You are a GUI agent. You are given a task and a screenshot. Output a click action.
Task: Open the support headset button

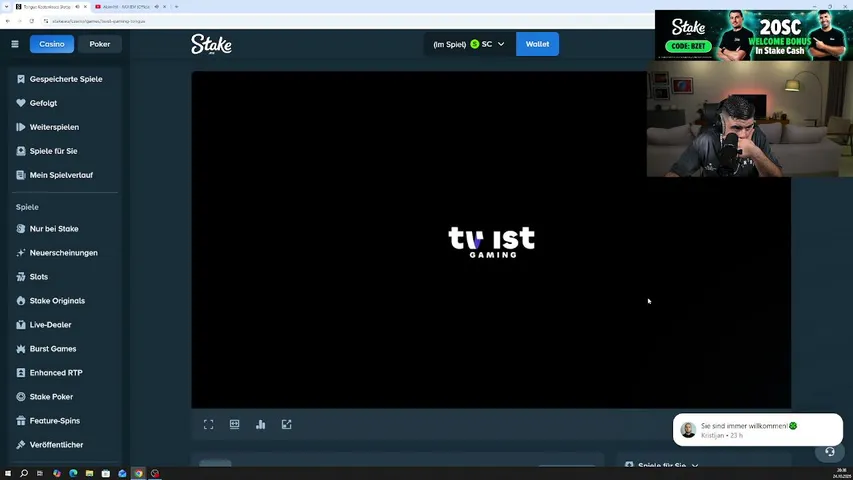(x=830, y=452)
